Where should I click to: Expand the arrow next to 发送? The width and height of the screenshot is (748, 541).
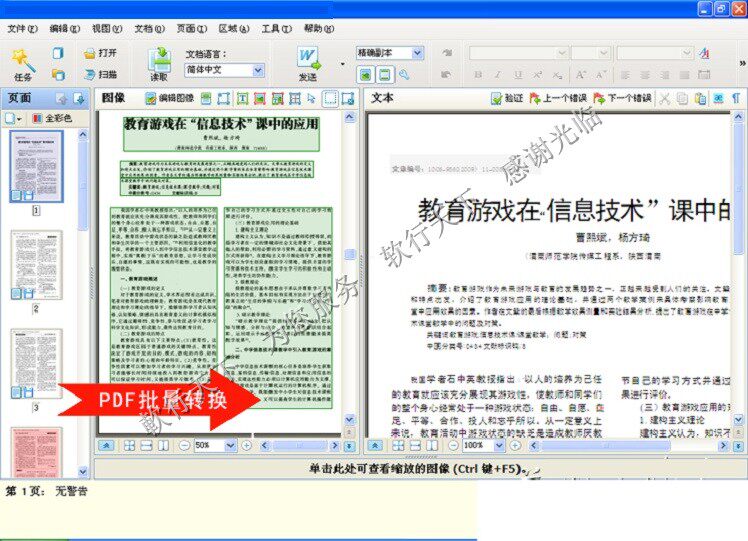[343, 64]
